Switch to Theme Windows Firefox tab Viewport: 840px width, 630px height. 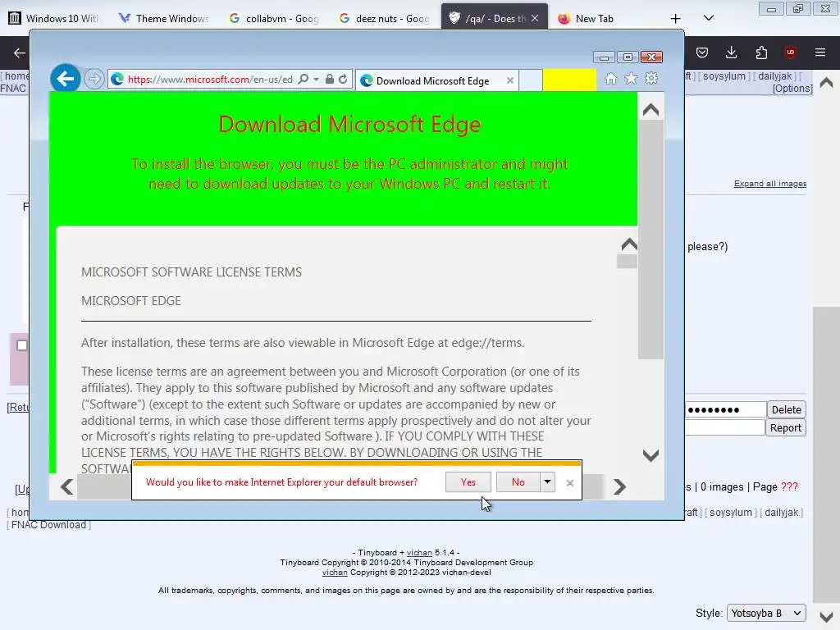tap(163, 18)
